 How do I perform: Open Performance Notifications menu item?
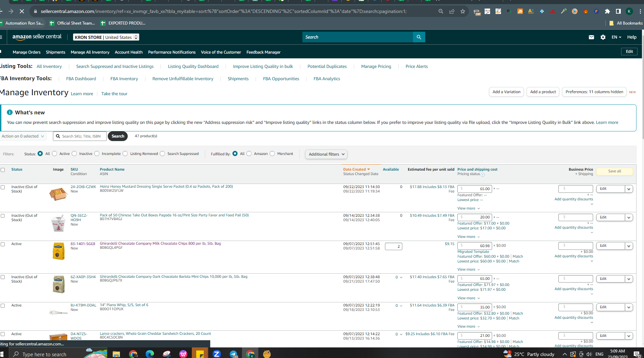coord(172,52)
